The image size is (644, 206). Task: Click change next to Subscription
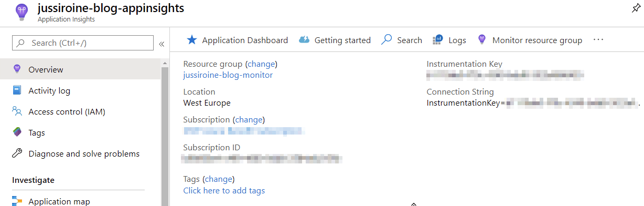tap(249, 120)
